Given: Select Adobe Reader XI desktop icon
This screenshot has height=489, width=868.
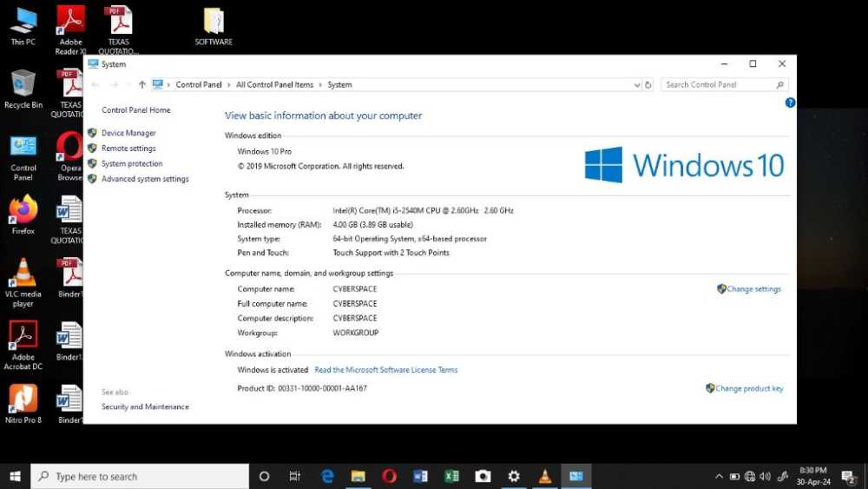Looking at the screenshot, I should pos(70,30).
